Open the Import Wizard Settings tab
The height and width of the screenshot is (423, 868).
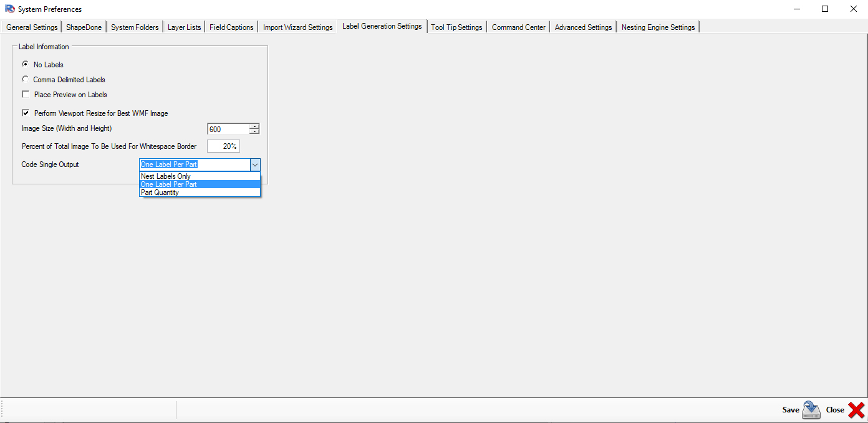click(x=297, y=27)
